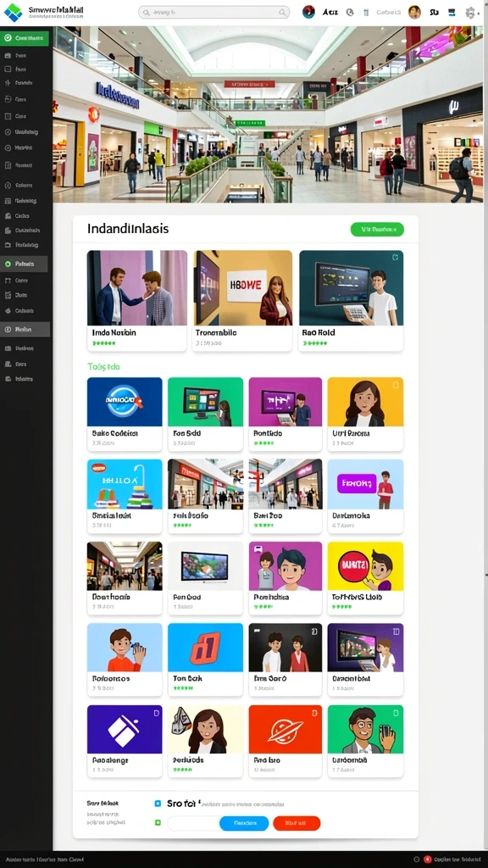Image resolution: width=488 pixels, height=868 pixels.
Task: Click the red notification icon in status bar
Action: pyautogui.click(x=427, y=860)
